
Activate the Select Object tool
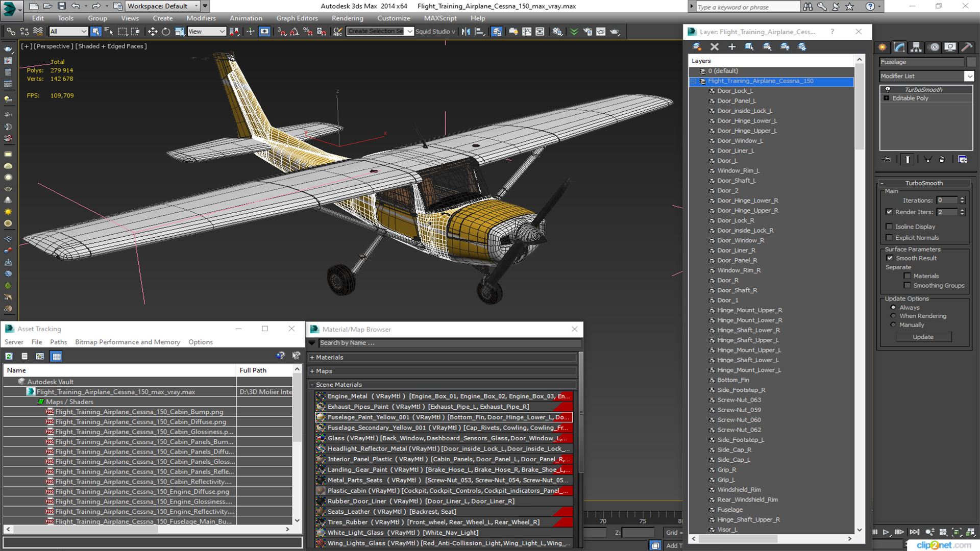click(x=95, y=32)
